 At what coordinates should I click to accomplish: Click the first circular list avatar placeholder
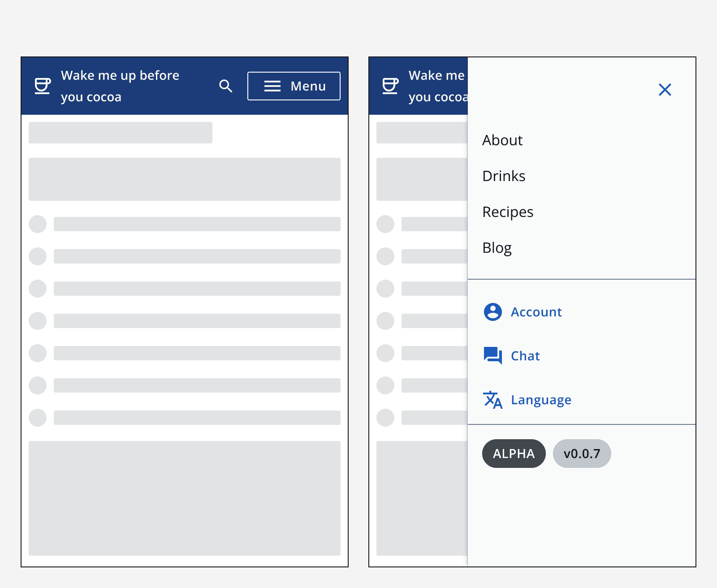tap(38, 225)
